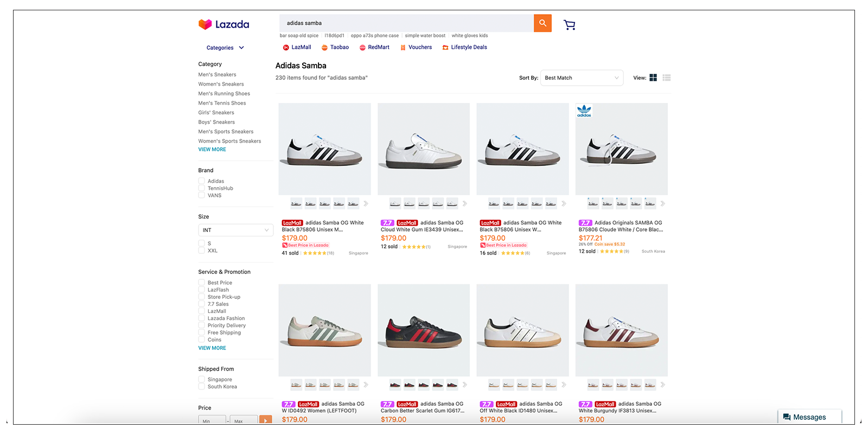Click the Vouchers icon in top navigation
Viewport: 868px width, 434px height.
coord(403,48)
